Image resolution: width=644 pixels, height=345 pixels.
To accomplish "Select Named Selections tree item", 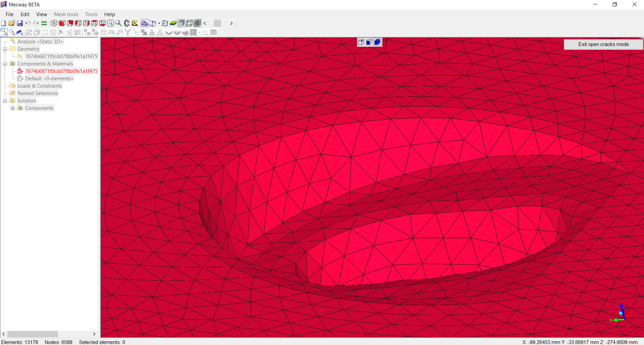I will pyautogui.click(x=38, y=93).
